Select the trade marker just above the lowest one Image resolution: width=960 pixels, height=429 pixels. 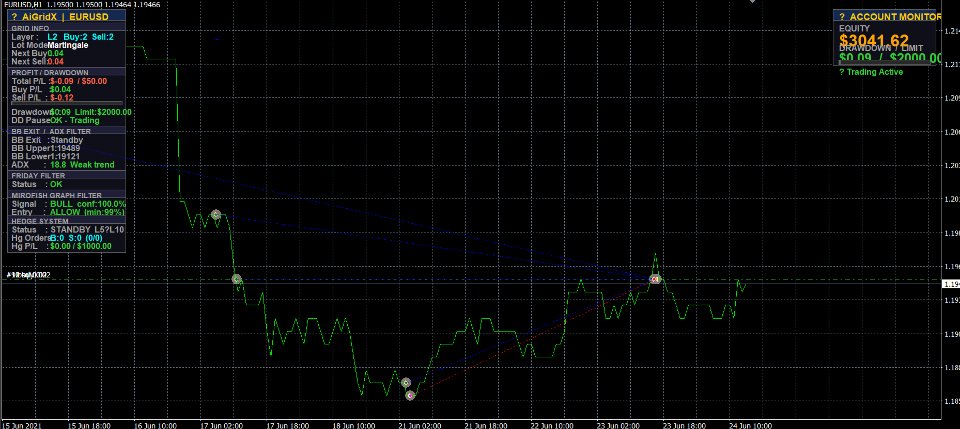pos(405,382)
